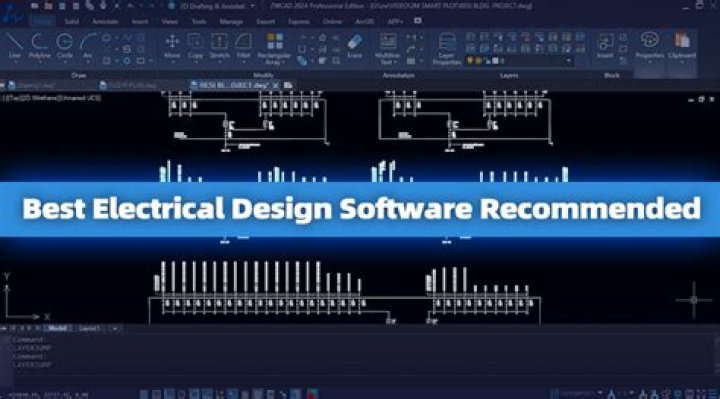The image size is (720, 399).
Task: Switch to the Layout1 tab
Action: click(90, 328)
